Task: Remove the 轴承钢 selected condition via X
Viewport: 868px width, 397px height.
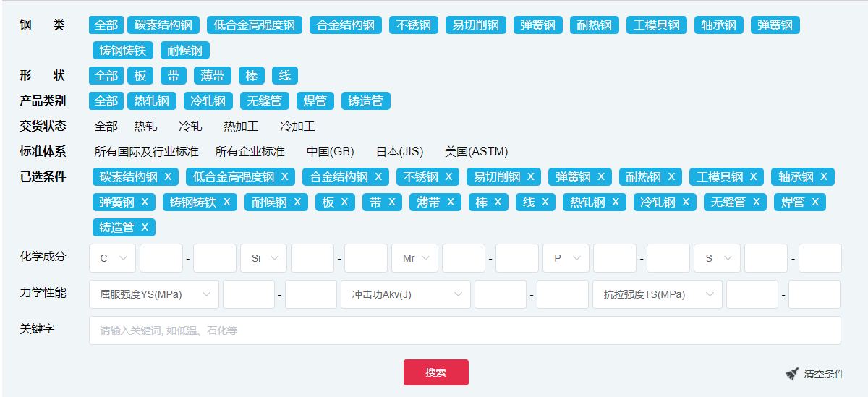Action: tap(824, 177)
